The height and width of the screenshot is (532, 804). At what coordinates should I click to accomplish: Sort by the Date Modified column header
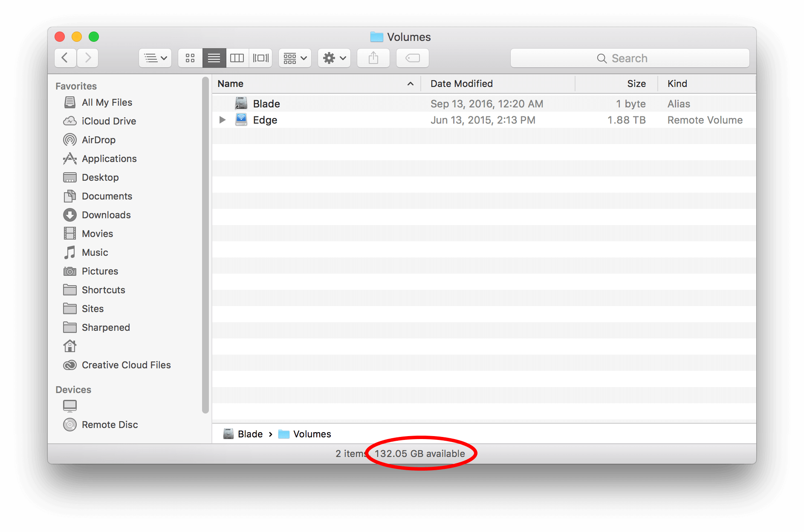coord(498,84)
